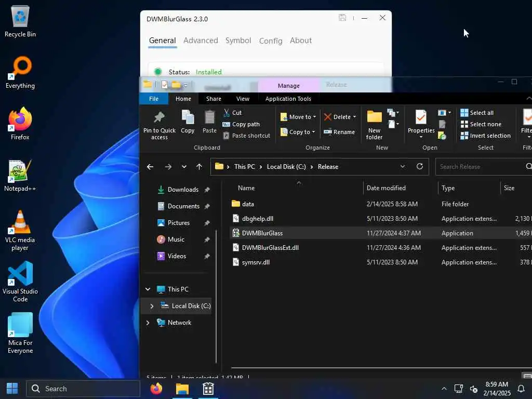
Task: Click the Edit icon in Open group
Action: pyautogui.click(x=442, y=125)
